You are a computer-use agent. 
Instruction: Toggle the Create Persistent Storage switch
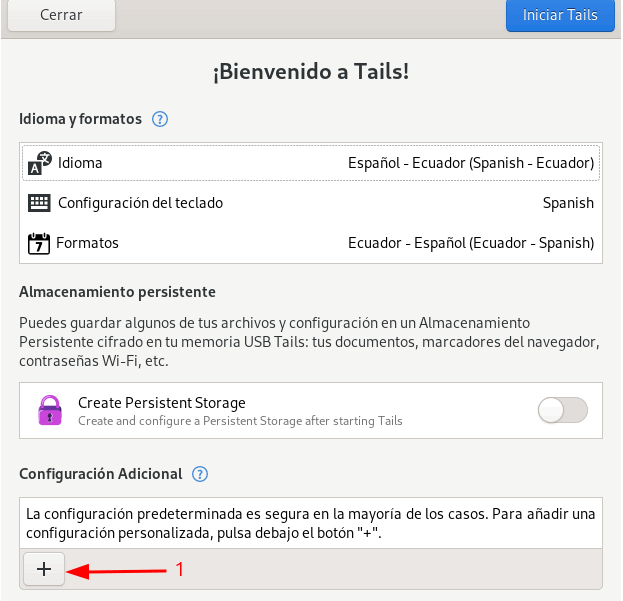click(x=562, y=410)
